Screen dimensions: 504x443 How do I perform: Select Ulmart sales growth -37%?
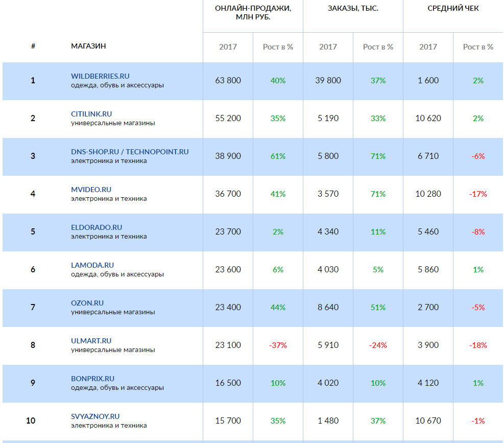pos(278,345)
